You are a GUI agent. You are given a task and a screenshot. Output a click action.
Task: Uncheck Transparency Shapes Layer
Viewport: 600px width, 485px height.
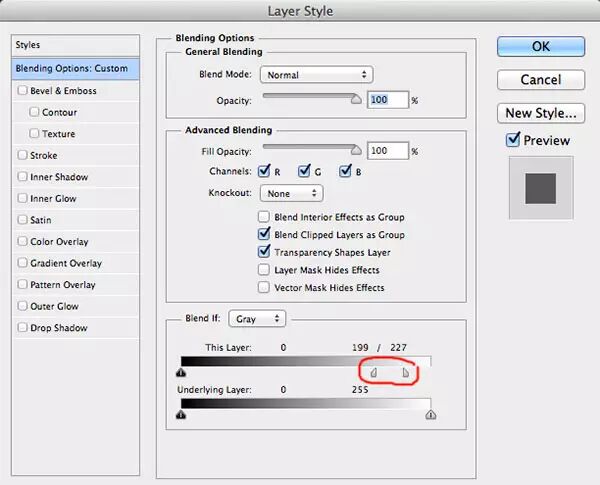coord(264,251)
